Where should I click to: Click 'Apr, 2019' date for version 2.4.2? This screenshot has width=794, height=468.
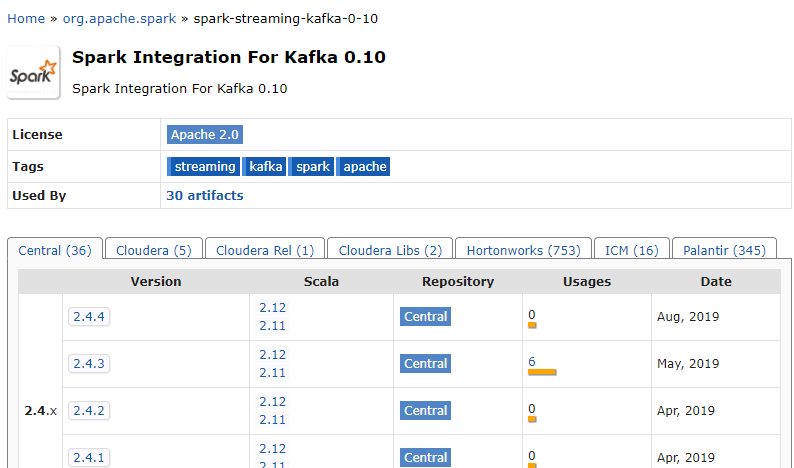[x=686, y=411]
